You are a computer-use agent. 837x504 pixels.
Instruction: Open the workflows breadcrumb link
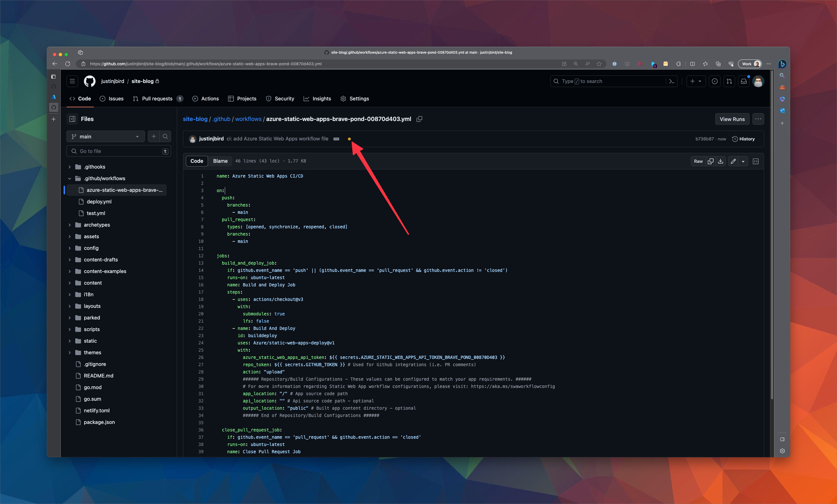click(248, 119)
